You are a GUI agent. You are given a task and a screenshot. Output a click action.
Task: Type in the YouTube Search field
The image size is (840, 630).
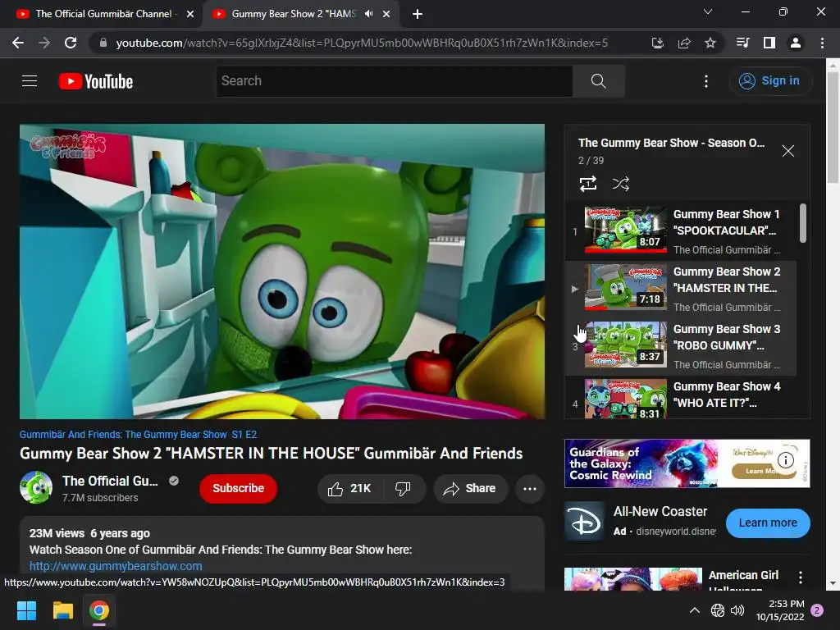click(x=395, y=81)
